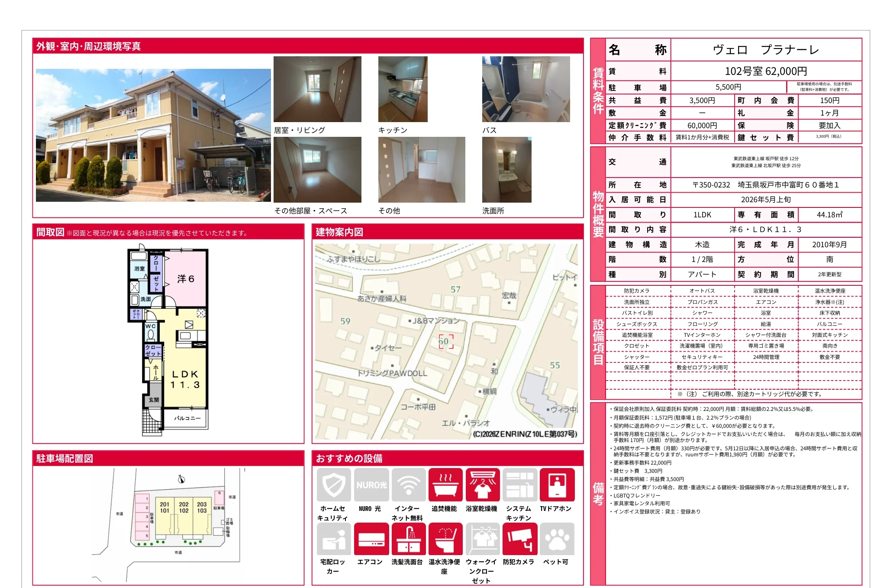Click the システムキッチン icon
Screen dimensions: 890x588
(519, 485)
